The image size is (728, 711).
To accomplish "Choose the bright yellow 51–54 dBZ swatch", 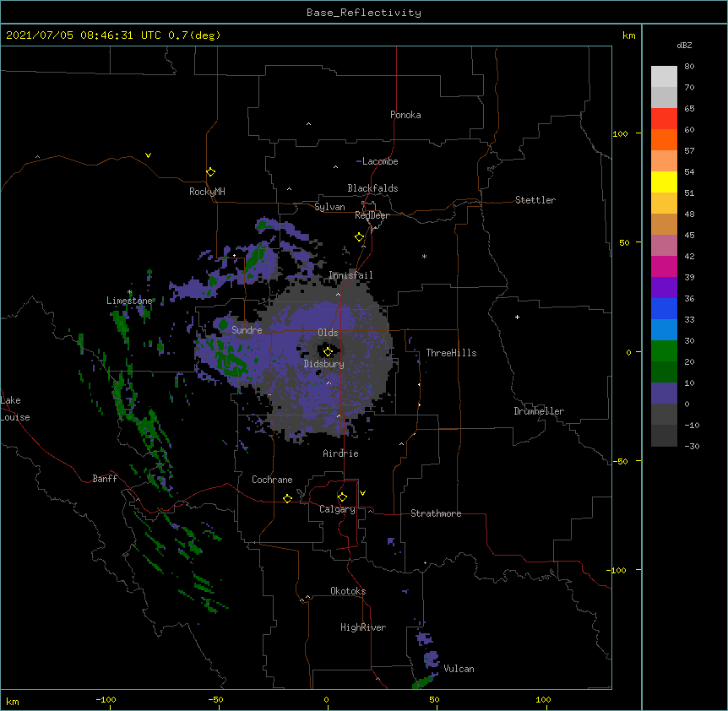I will click(664, 182).
